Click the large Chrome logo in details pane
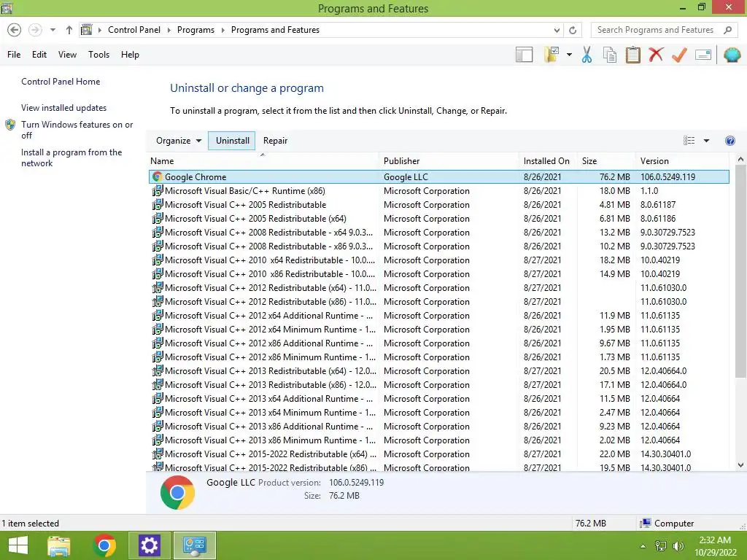This screenshot has height=560, width=747. pyautogui.click(x=177, y=492)
